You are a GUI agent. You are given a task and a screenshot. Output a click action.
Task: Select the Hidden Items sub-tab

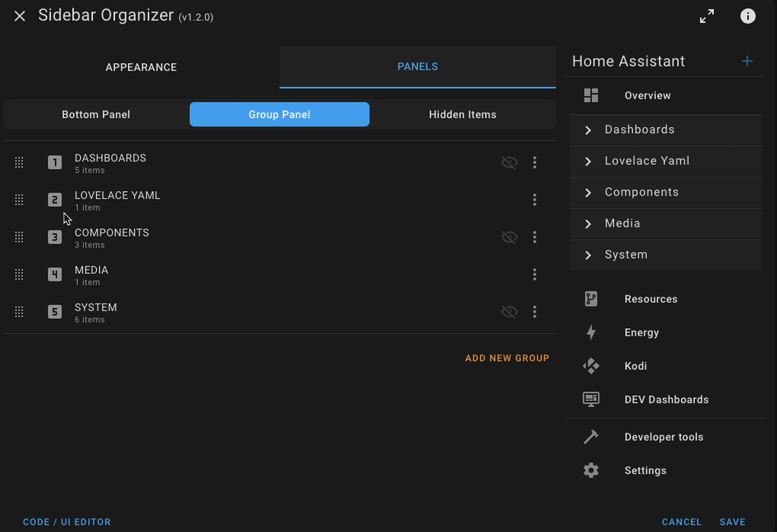(462, 115)
